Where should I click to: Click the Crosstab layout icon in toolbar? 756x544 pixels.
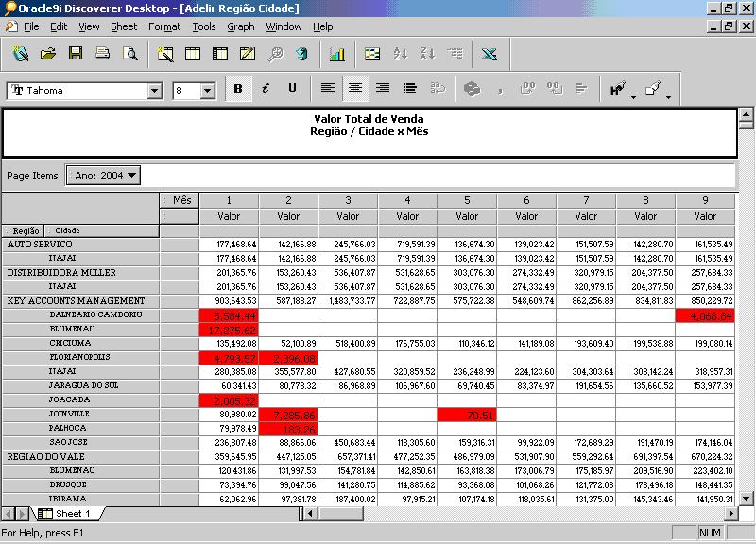point(219,55)
